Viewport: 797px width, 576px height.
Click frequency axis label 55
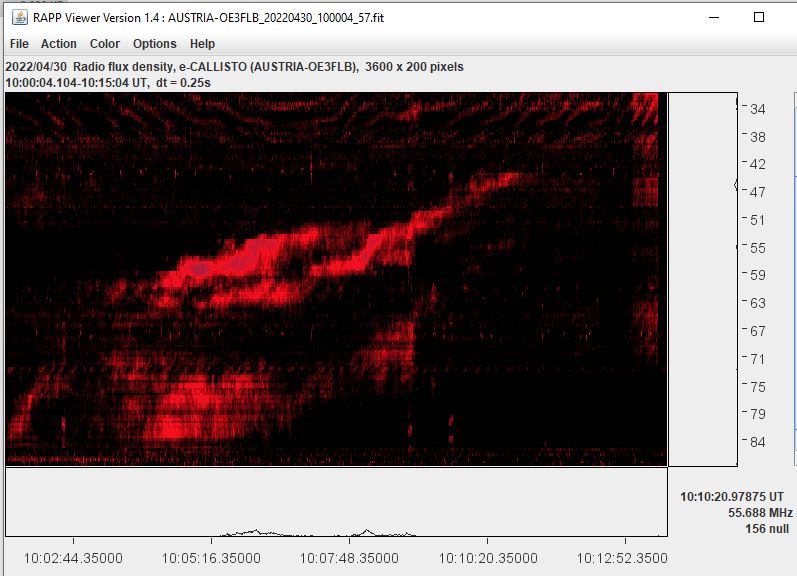coord(757,248)
